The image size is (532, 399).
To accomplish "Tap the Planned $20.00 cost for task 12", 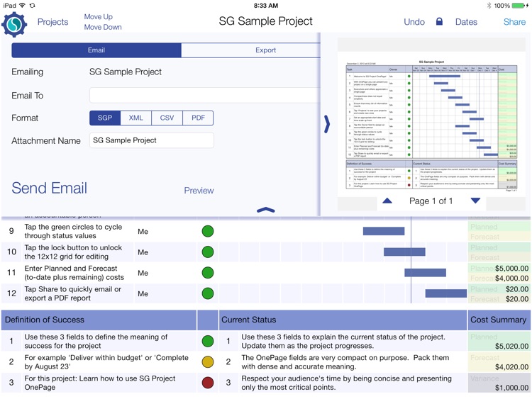I will click(517, 289).
